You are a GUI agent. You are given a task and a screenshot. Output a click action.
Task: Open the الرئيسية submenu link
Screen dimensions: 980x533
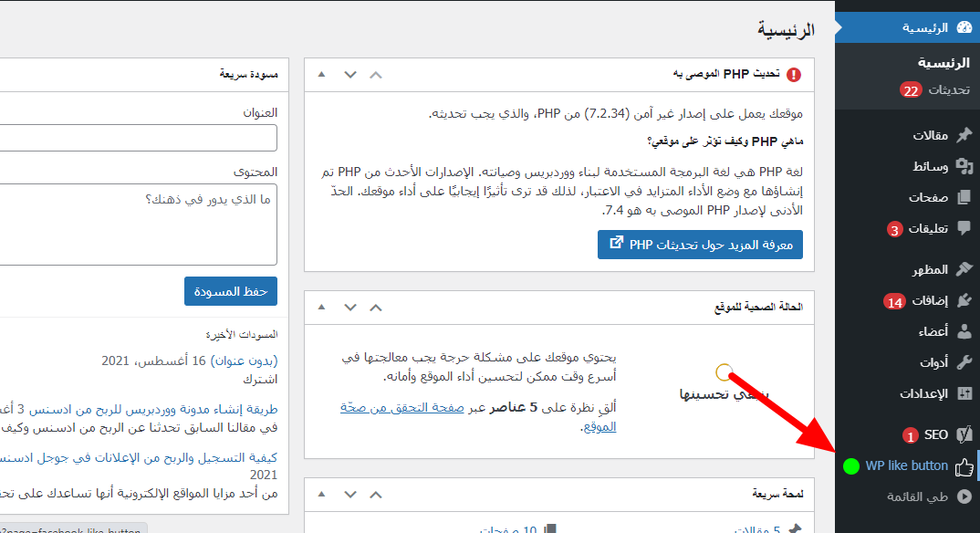944,62
